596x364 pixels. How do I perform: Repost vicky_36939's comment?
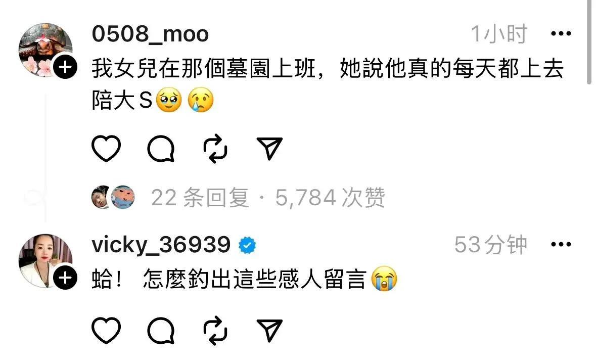(x=215, y=331)
